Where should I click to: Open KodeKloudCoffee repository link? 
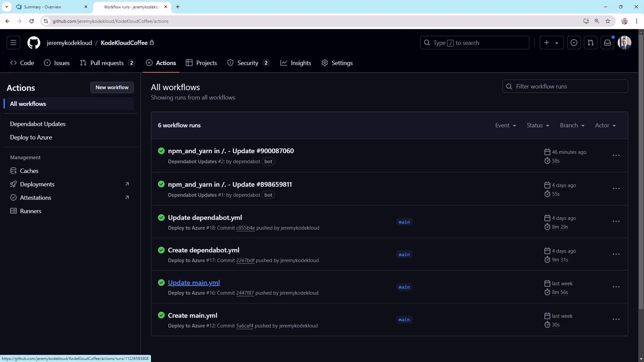coord(124,43)
